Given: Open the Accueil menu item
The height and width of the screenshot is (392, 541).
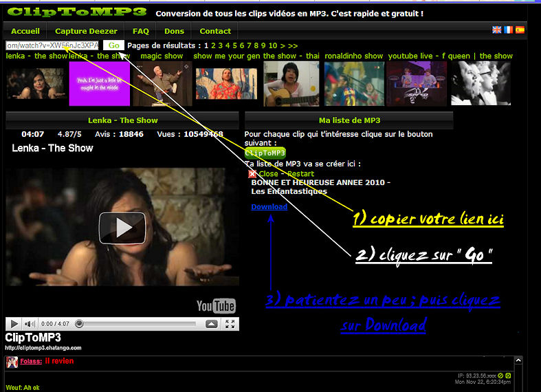Looking at the screenshot, I should pos(25,31).
